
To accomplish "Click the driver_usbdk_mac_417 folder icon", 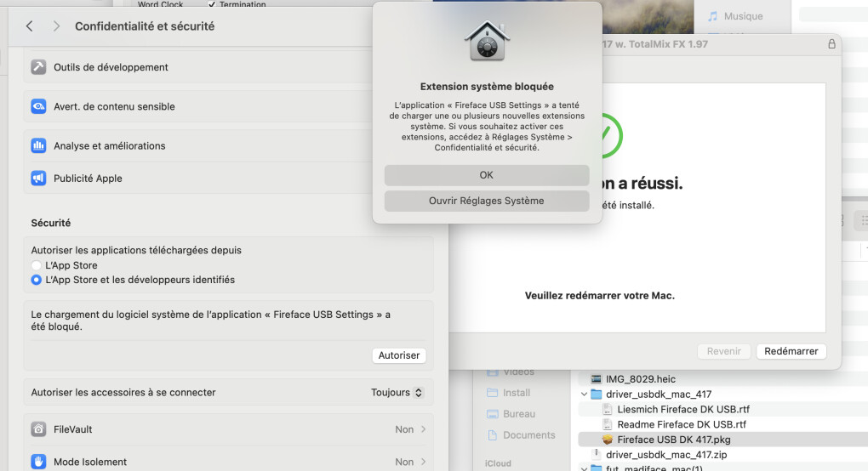I will pyautogui.click(x=597, y=394).
